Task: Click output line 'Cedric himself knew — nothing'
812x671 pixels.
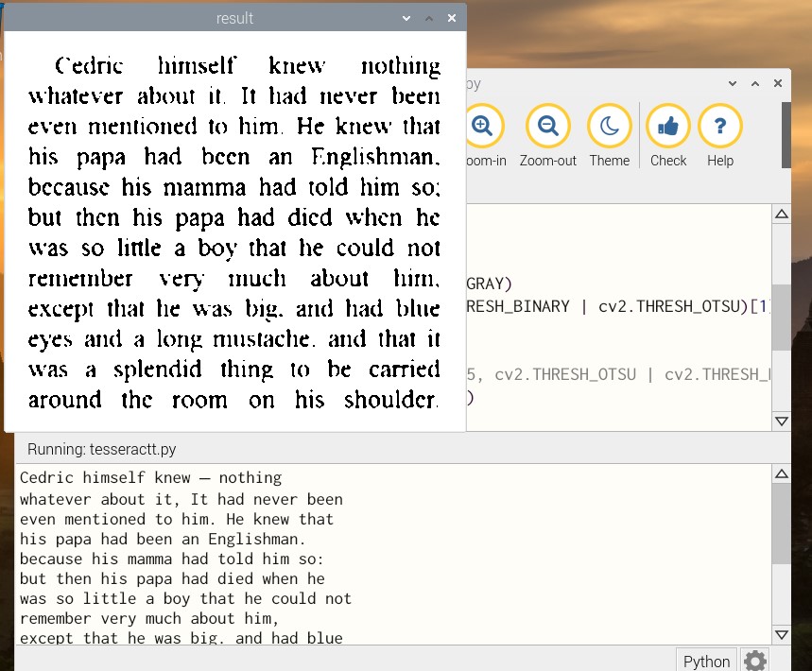Action: tap(150, 478)
